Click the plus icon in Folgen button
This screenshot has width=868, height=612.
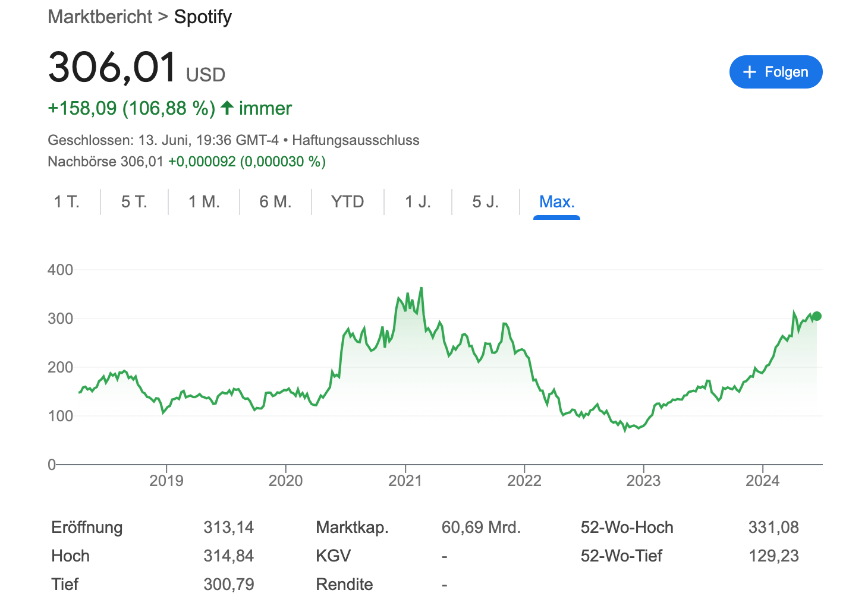[750, 72]
